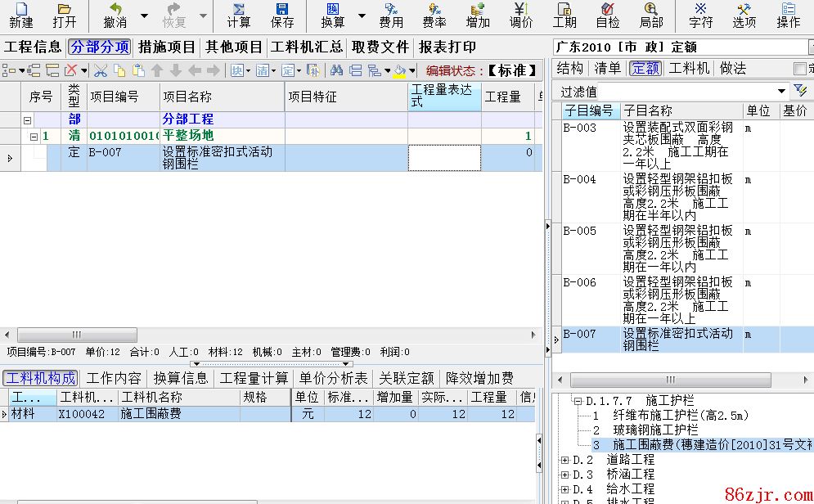
Task: Open the 过滤值 dropdown list
Action: tap(781, 91)
